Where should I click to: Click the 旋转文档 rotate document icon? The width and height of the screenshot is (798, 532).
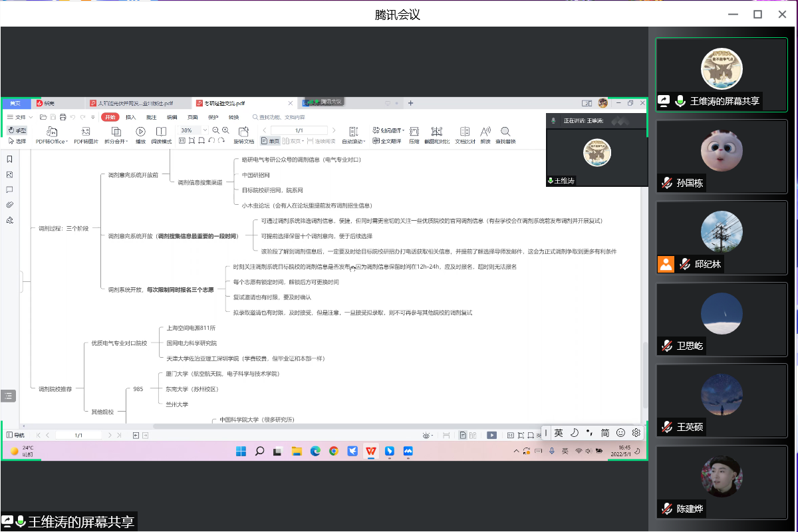coord(243,132)
